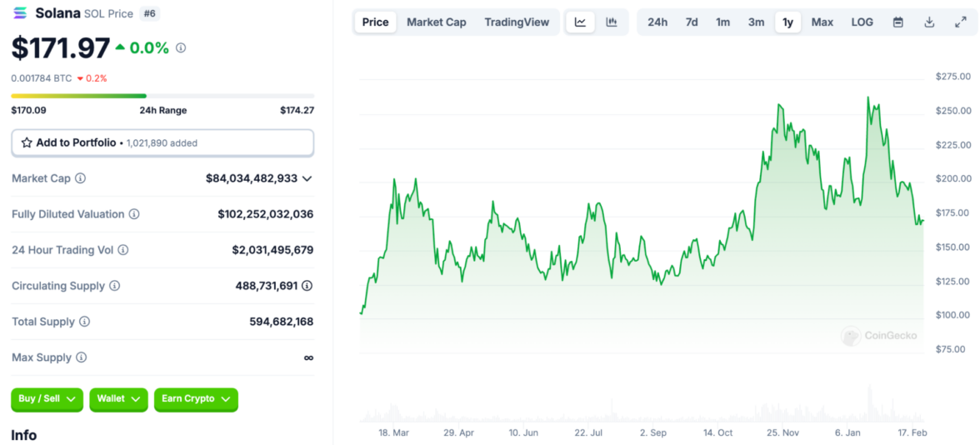Image resolution: width=980 pixels, height=445 pixels.
Task: Open the Earn Crypto dropdown
Action: click(196, 399)
